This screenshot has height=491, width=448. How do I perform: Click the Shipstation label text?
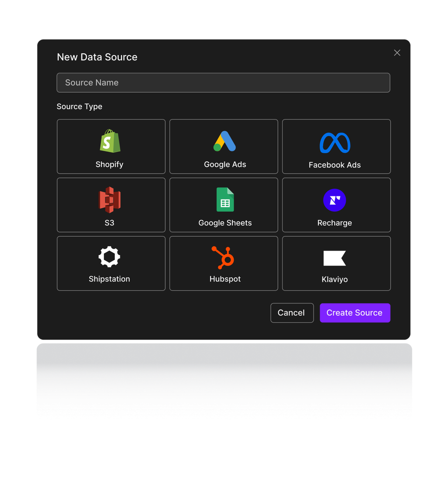click(x=109, y=279)
